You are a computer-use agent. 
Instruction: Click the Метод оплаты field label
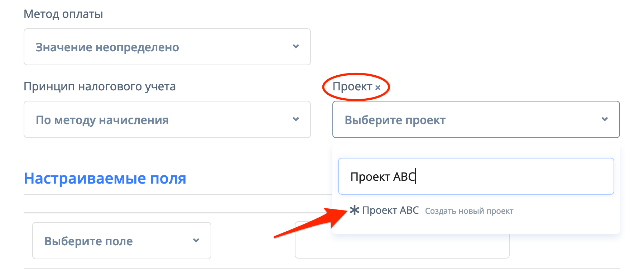63,14
